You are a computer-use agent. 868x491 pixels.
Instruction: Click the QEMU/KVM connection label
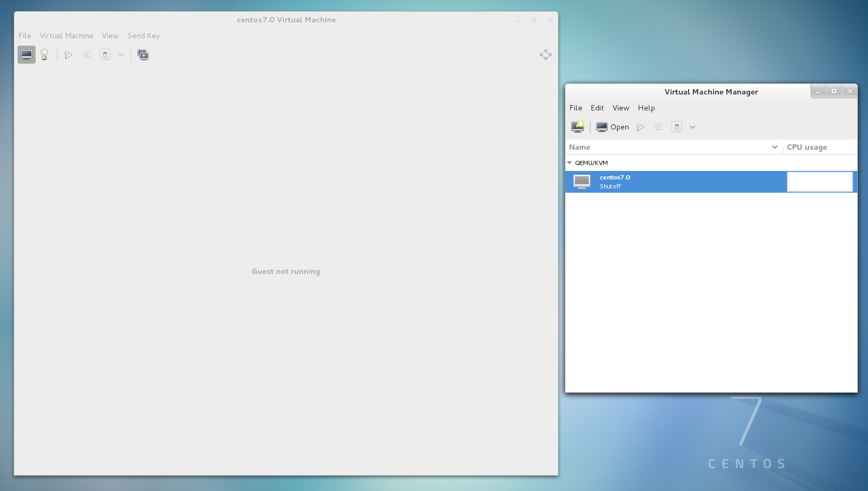591,163
